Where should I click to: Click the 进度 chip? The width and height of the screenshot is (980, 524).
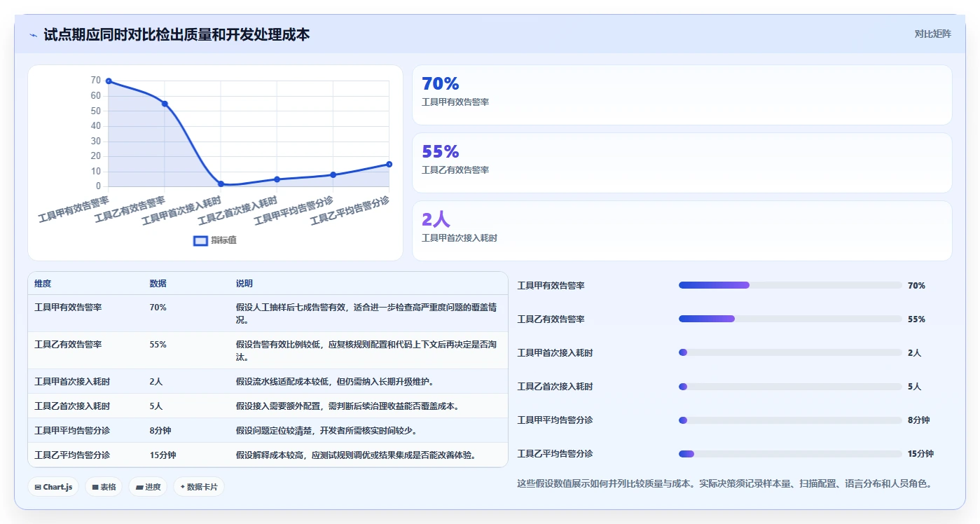(x=148, y=487)
